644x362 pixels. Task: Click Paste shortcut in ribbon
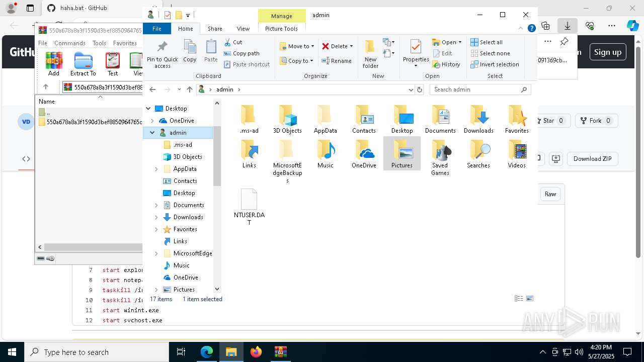247,64
